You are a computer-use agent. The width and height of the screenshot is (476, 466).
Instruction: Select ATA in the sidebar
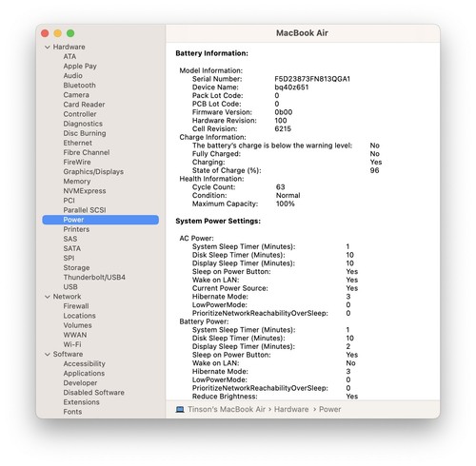pyautogui.click(x=69, y=56)
